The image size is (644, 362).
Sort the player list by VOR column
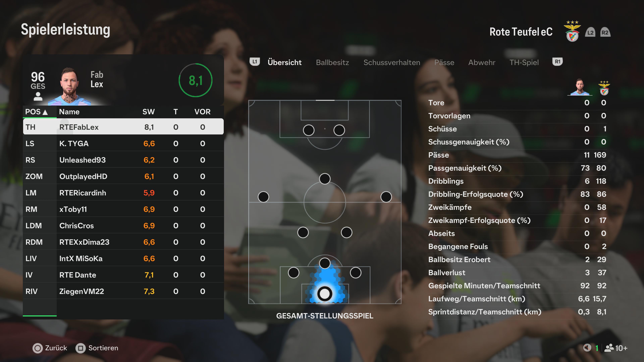point(202,112)
